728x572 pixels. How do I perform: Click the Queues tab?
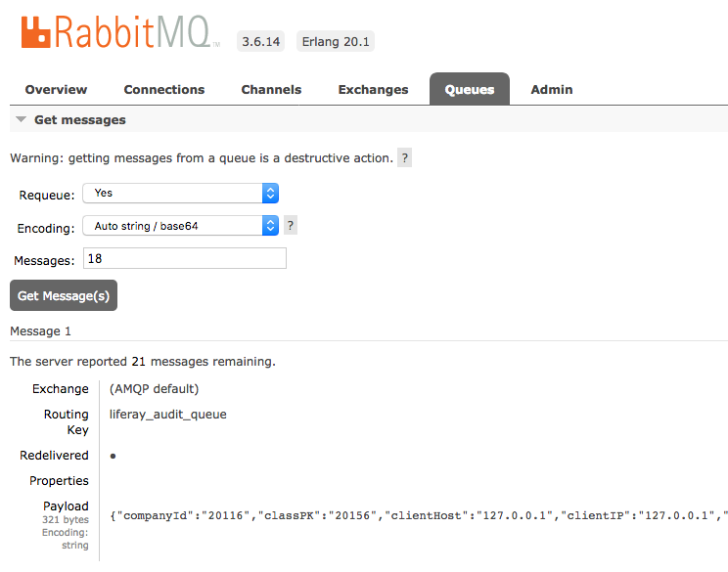(x=470, y=89)
